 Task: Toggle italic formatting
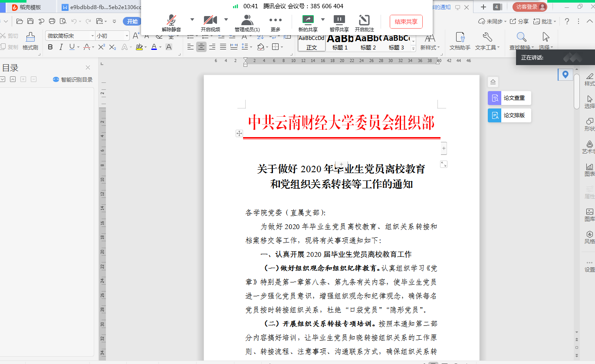(x=61, y=47)
